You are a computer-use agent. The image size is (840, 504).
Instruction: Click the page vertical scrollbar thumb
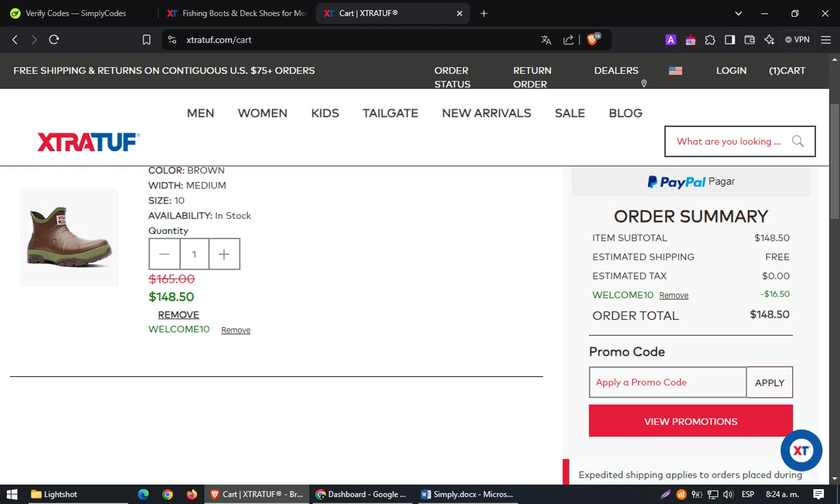click(834, 161)
